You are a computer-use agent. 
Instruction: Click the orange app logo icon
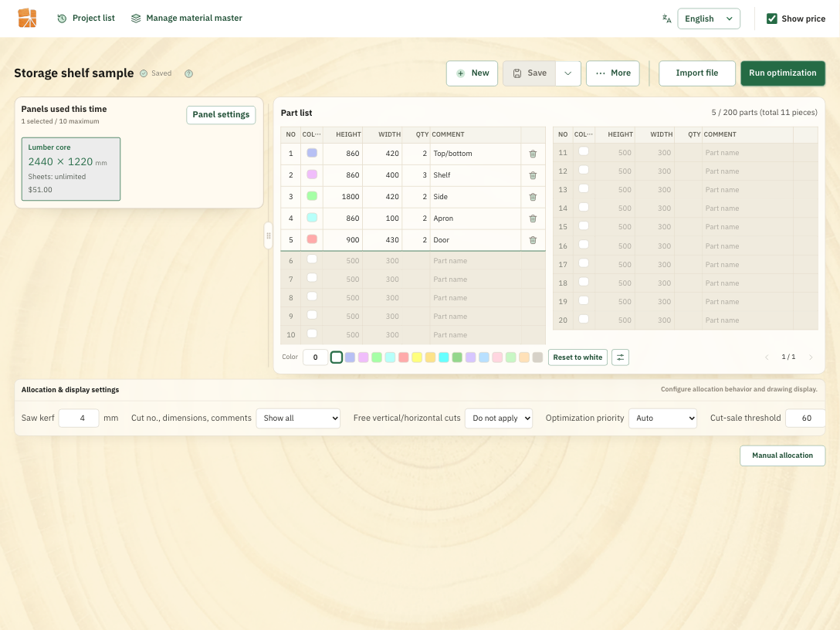click(27, 19)
